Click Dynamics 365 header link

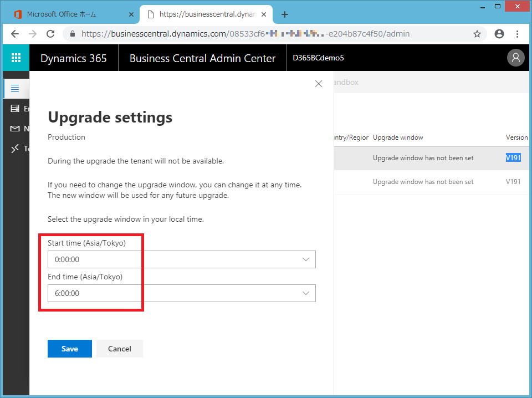(x=74, y=58)
